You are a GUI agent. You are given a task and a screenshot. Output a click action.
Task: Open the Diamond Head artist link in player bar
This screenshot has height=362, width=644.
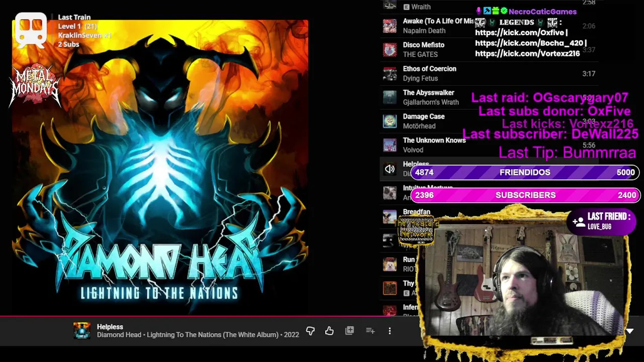click(x=119, y=335)
